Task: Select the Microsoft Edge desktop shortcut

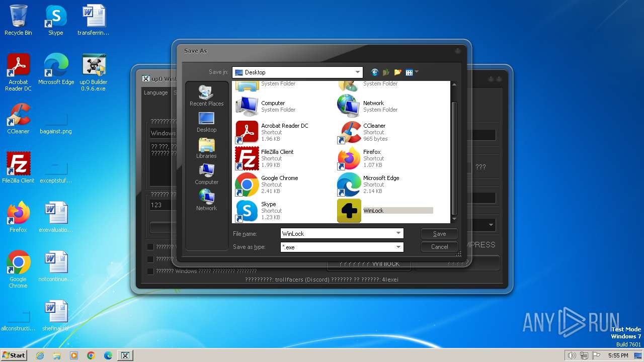Action: [x=56, y=69]
